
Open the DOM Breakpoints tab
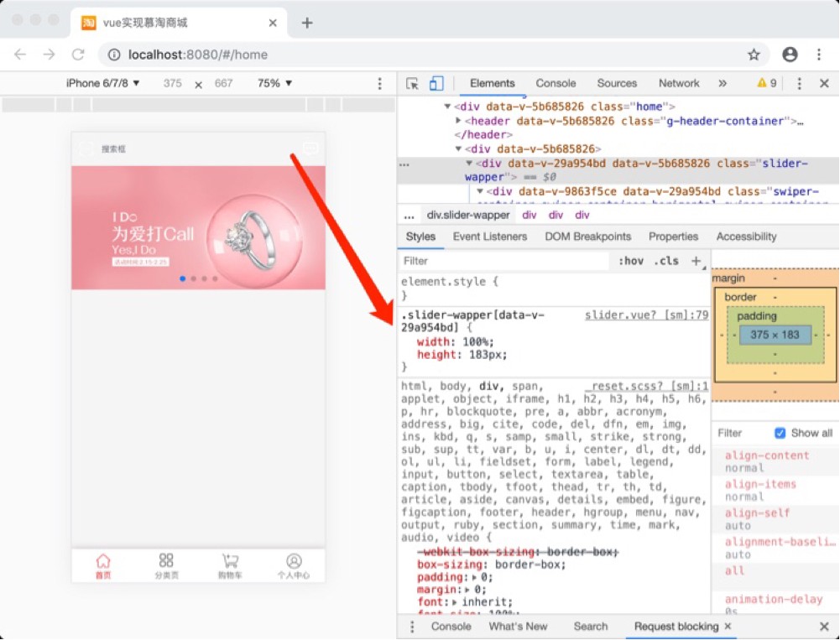point(587,237)
